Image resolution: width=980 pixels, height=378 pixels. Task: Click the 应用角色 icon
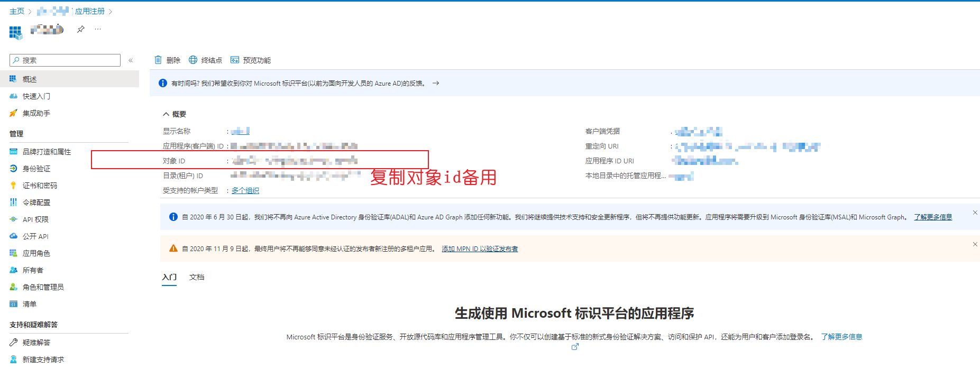click(13, 253)
